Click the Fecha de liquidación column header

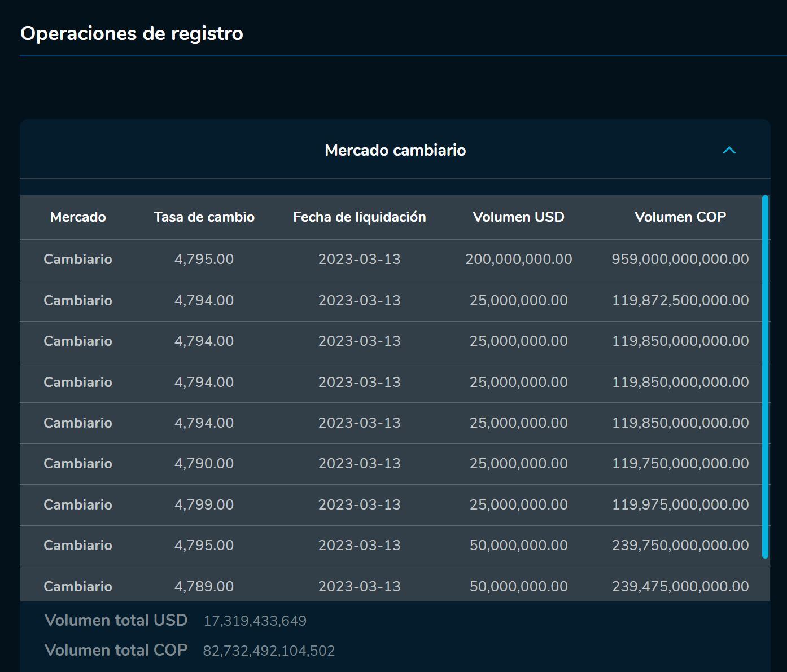coord(359,217)
